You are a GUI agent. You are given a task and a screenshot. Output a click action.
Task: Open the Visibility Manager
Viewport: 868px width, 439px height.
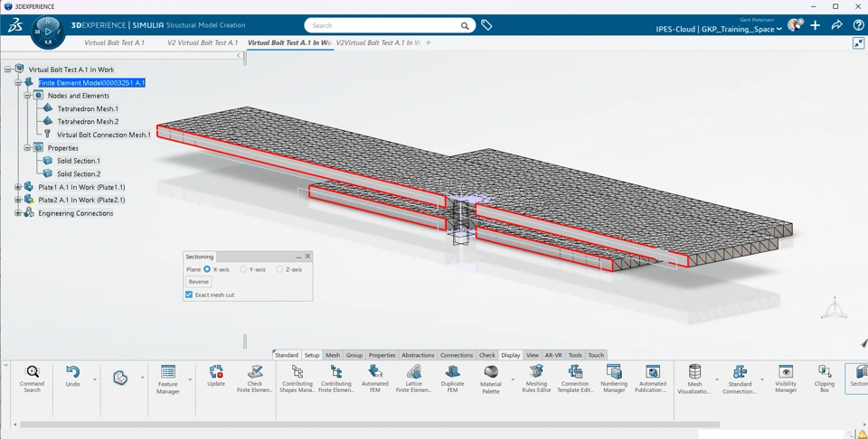[x=786, y=378]
